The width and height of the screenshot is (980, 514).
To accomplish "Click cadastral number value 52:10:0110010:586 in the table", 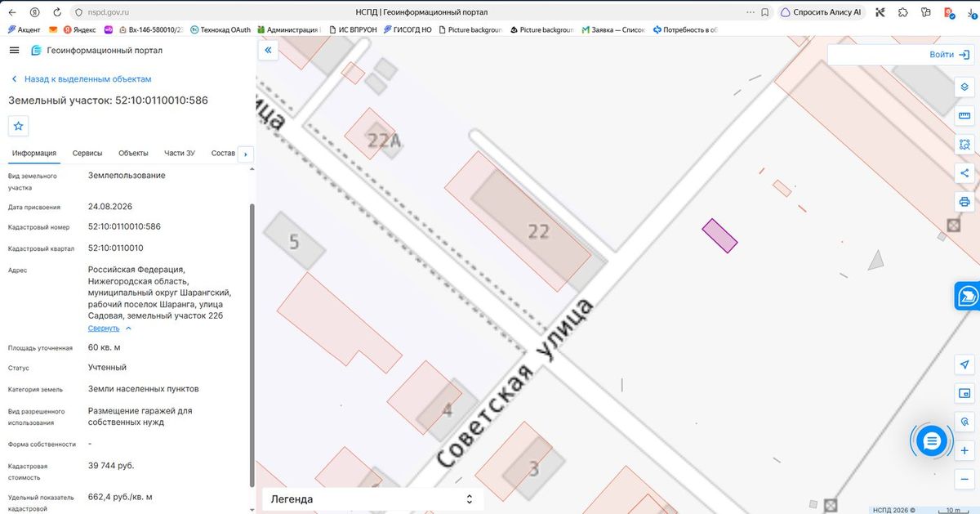I will pyautogui.click(x=124, y=226).
